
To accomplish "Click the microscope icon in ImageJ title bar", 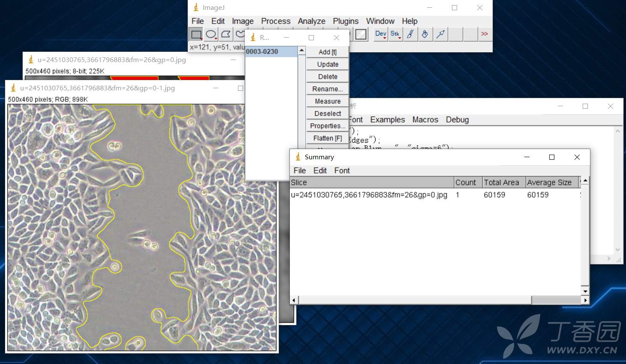I will (x=196, y=7).
